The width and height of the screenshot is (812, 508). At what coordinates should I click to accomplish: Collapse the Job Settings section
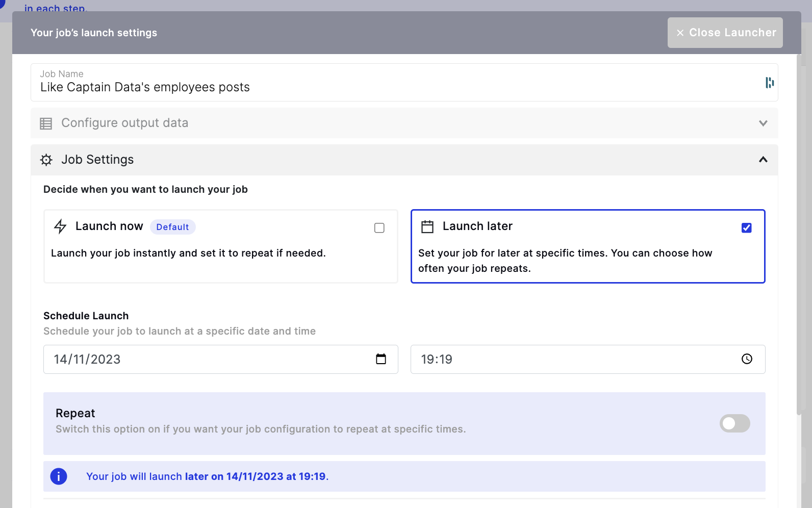click(x=404, y=160)
